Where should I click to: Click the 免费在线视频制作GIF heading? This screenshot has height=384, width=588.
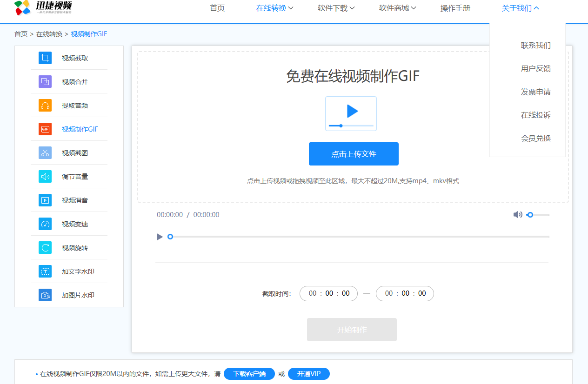point(353,76)
